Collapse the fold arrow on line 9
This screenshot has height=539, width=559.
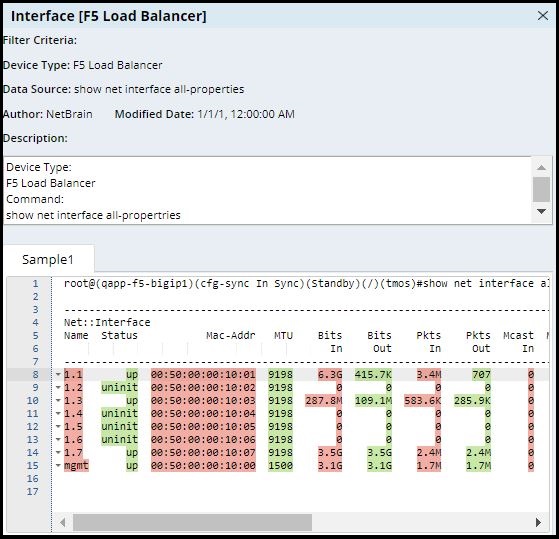pos(58,387)
